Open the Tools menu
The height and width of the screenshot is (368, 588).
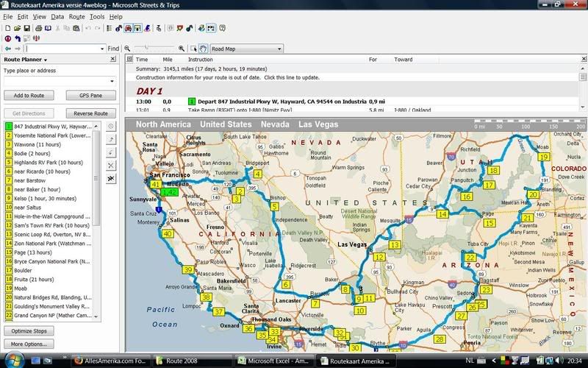pyautogui.click(x=97, y=17)
